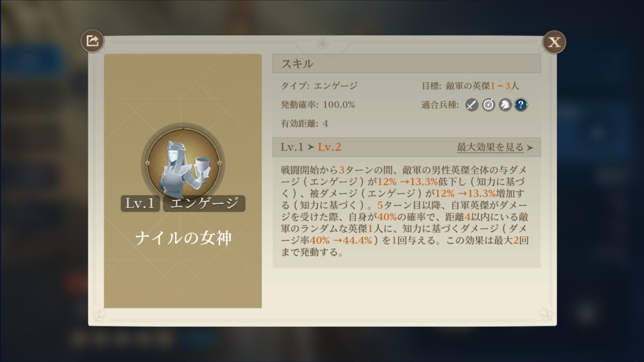Tap the share icon on the dialog corner
644x362 pixels.
92,41
